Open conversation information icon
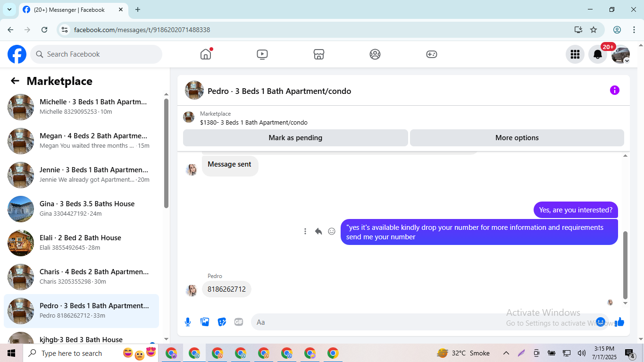The image size is (644, 362). (x=614, y=90)
